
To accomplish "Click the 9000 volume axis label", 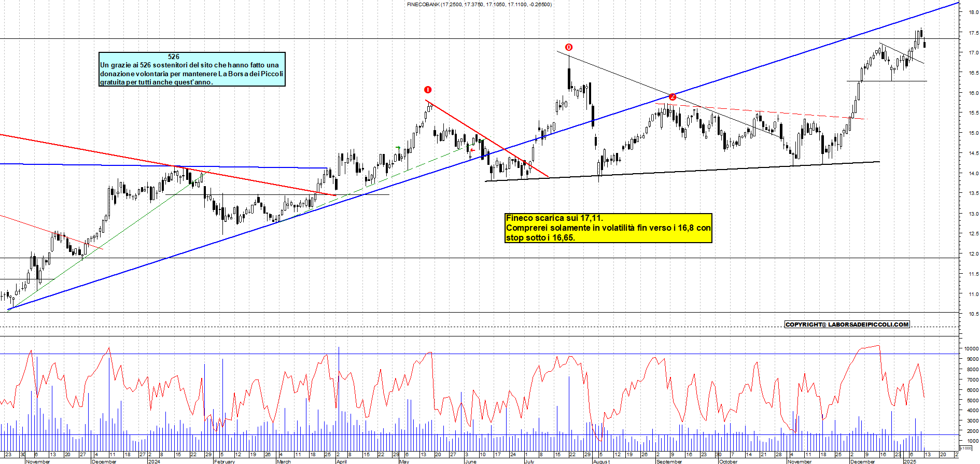I will click(x=973, y=359).
